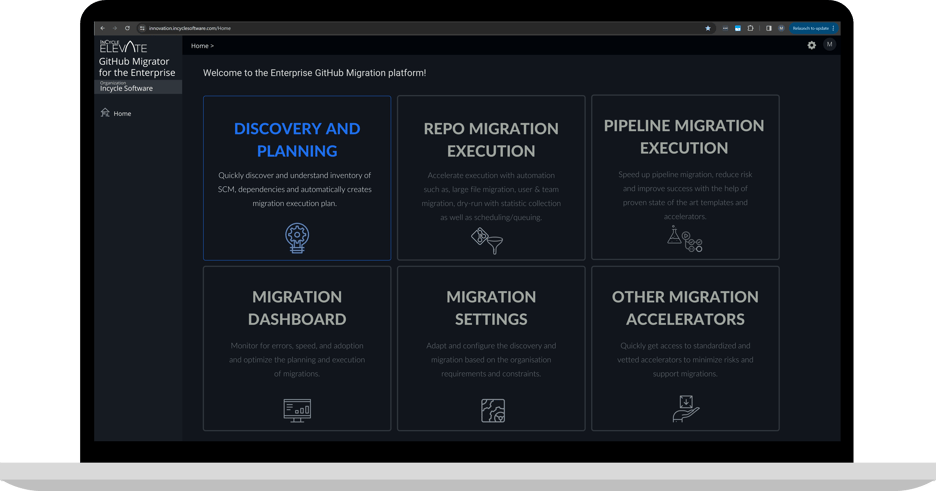The height and width of the screenshot is (491, 936).
Task: Click the Discovery and Planning lightbulb gear icon
Action: (297, 237)
